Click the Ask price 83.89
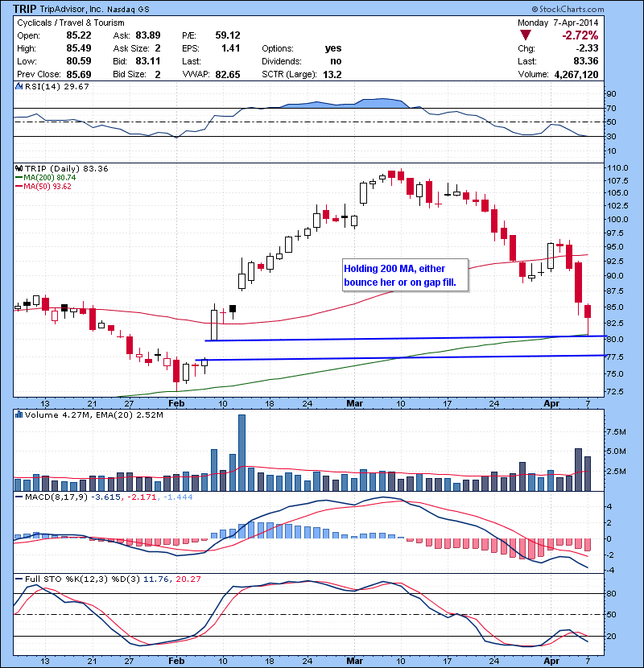The image size is (644, 668). coord(148,35)
